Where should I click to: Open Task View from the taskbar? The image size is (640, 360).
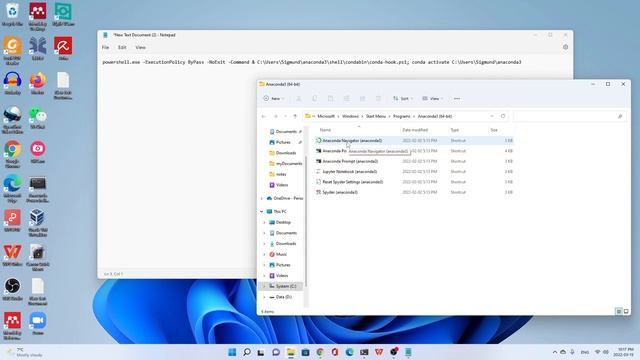pyautogui.click(x=261, y=352)
